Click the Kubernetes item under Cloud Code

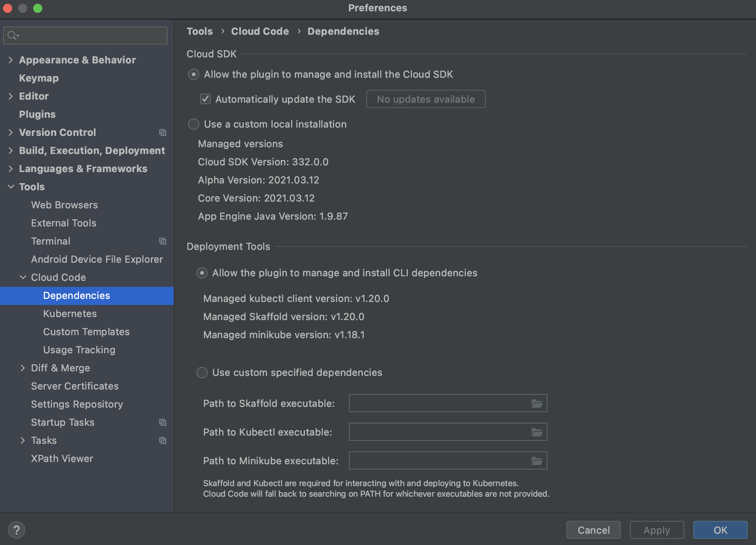[x=71, y=313]
